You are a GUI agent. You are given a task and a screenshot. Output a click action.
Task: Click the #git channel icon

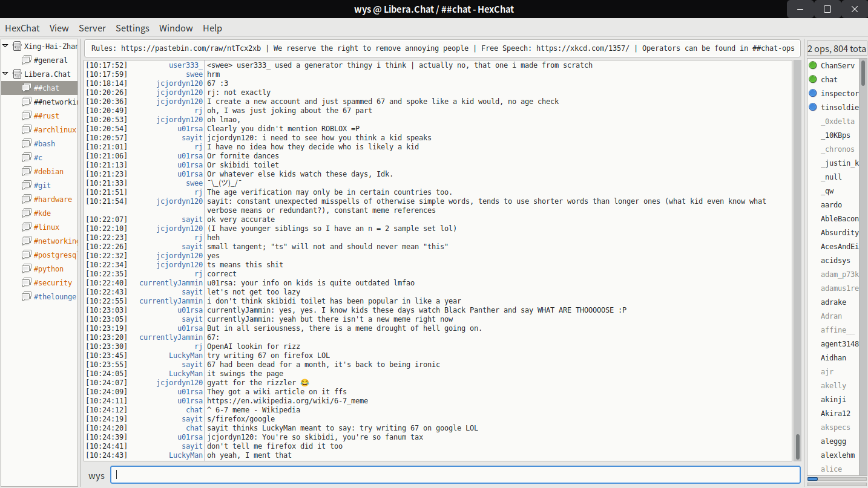[x=27, y=185]
